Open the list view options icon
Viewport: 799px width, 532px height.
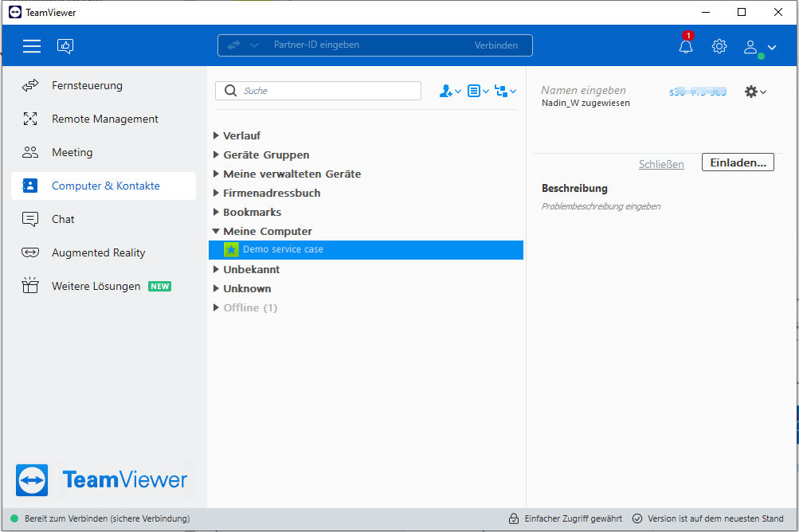478,92
